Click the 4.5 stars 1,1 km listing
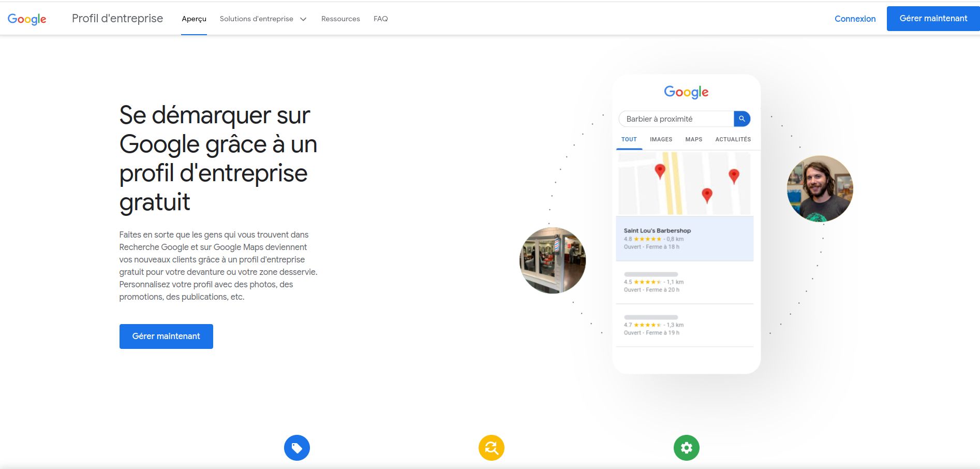This screenshot has height=469, width=980. tap(685, 282)
